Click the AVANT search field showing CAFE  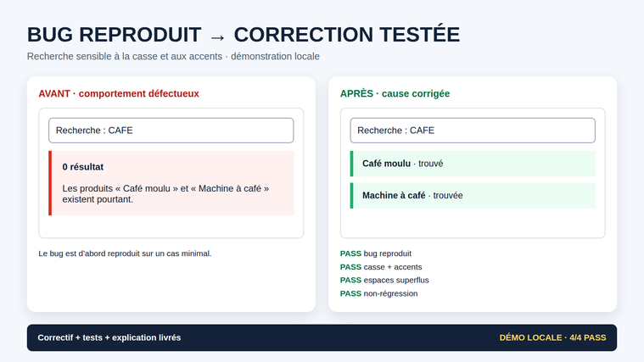click(x=171, y=131)
